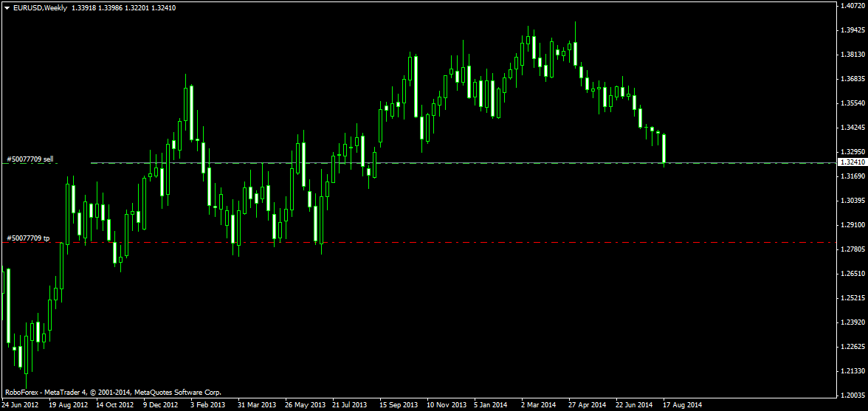Click the 14 Oct 2012 date label
This screenshot has height=411, width=868.
[116, 405]
